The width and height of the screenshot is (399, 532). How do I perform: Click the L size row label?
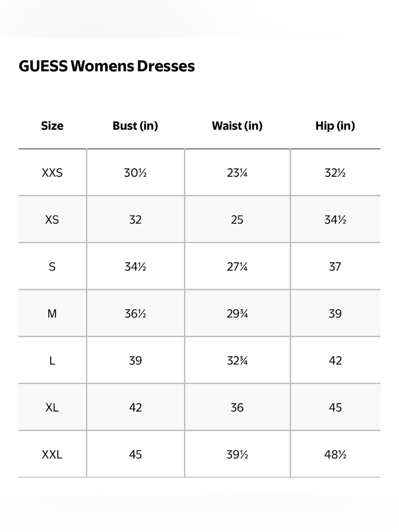[52, 361]
